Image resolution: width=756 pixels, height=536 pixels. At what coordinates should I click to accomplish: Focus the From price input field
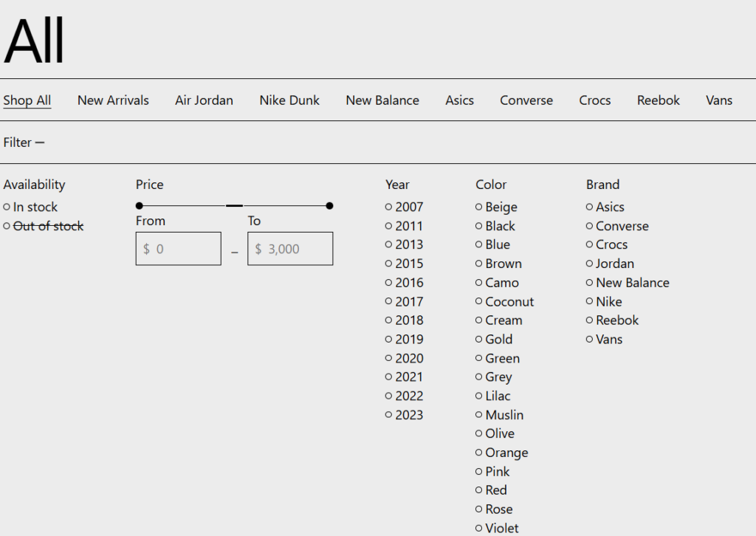179,249
